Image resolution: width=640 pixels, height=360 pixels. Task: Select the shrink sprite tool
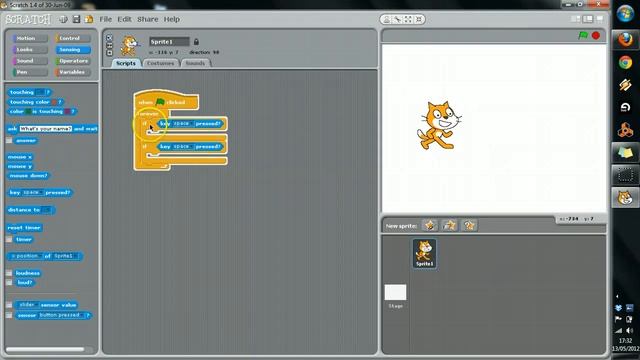pyautogui.click(x=418, y=20)
